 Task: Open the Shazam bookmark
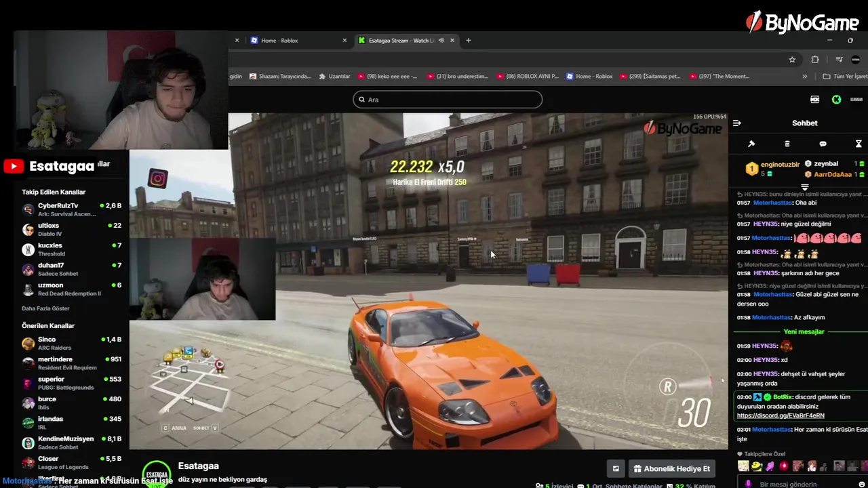point(280,77)
